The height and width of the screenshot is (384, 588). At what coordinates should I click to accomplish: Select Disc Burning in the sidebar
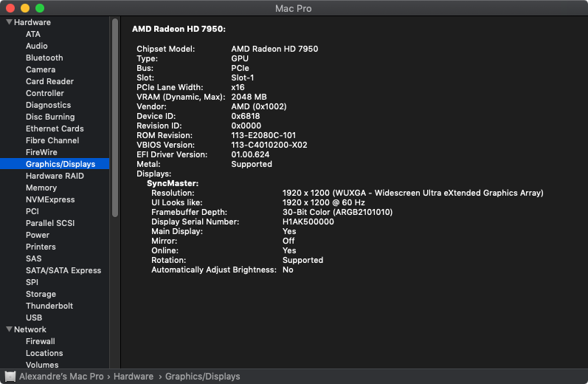(x=50, y=117)
